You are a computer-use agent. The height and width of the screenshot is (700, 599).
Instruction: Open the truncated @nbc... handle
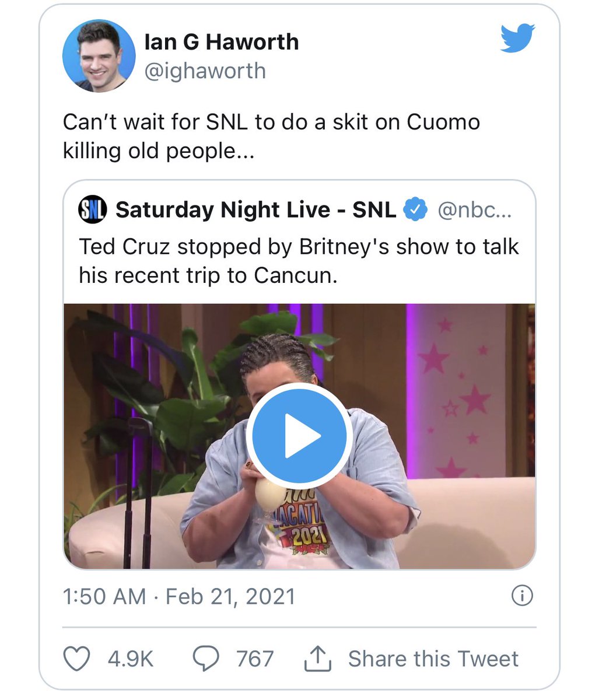pos(474,210)
